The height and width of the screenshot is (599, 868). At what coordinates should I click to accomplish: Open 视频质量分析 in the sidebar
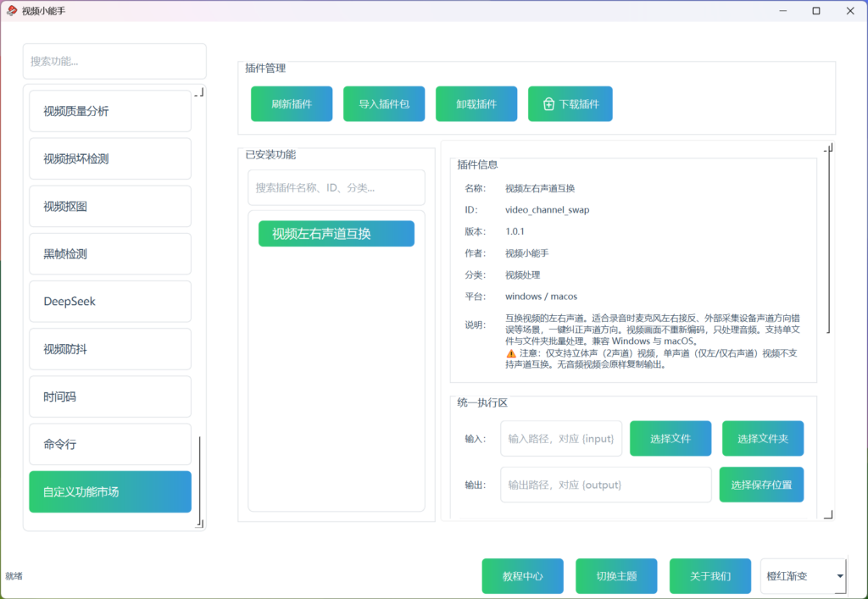click(110, 111)
